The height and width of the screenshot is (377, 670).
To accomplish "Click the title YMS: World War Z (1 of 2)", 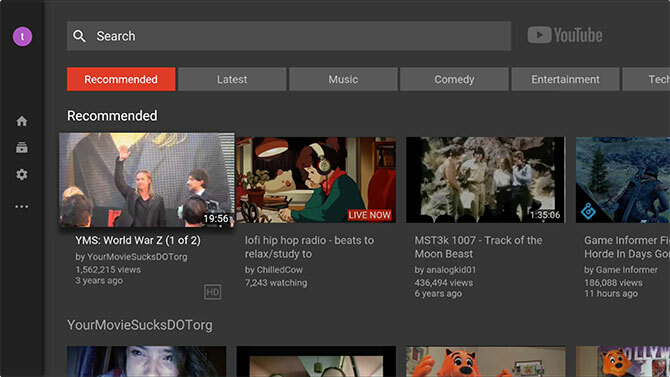I will coord(138,240).
